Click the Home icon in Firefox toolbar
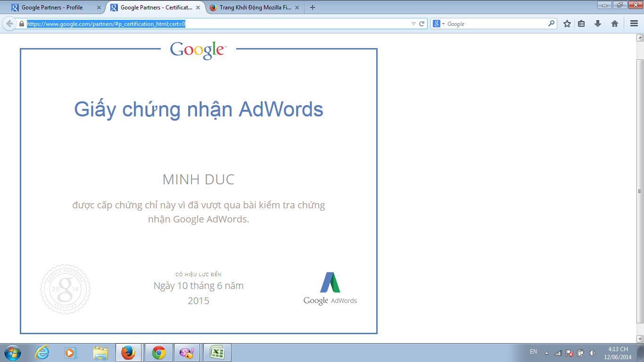Viewport: 644px width, 362px height. tap(615, 24)
